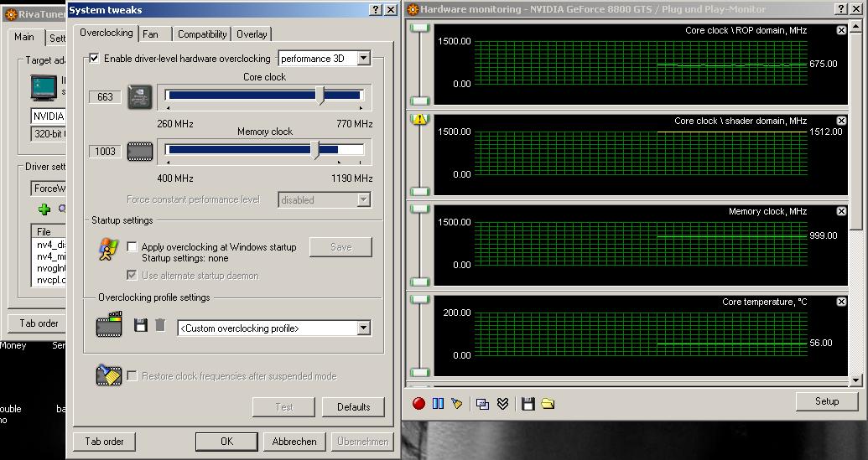Open the Compatibility tab
The image size is (868, 460).
pyautogui.click(x=202, y=34)
